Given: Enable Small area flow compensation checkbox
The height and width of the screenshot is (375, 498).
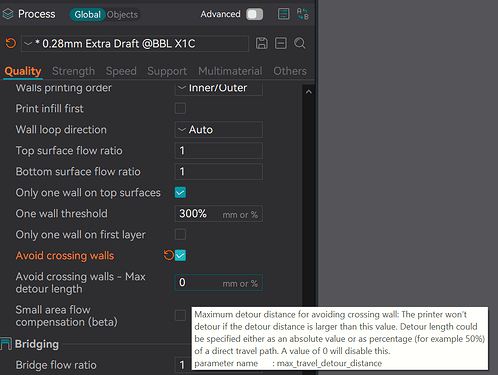Looking at the screenshot, I should (x=180, y=315).
